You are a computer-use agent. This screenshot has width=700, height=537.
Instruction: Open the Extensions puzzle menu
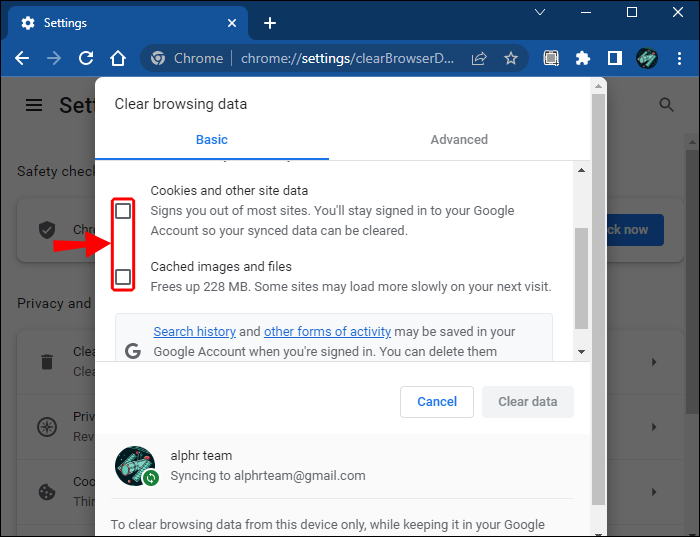583,58
